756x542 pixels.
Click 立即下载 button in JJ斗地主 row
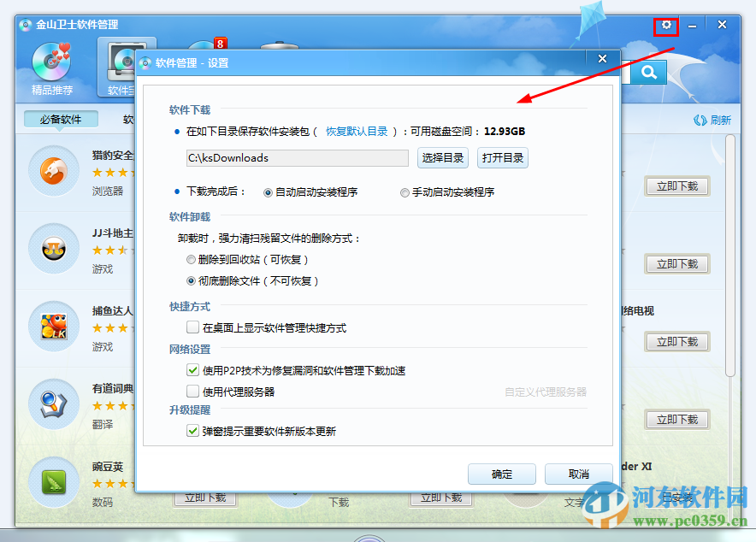coord(677,264)
